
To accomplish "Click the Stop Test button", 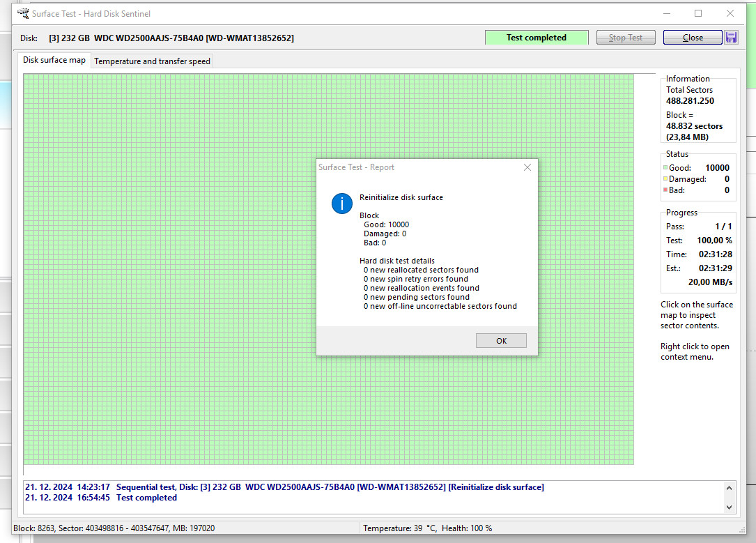I will (626, 38).
